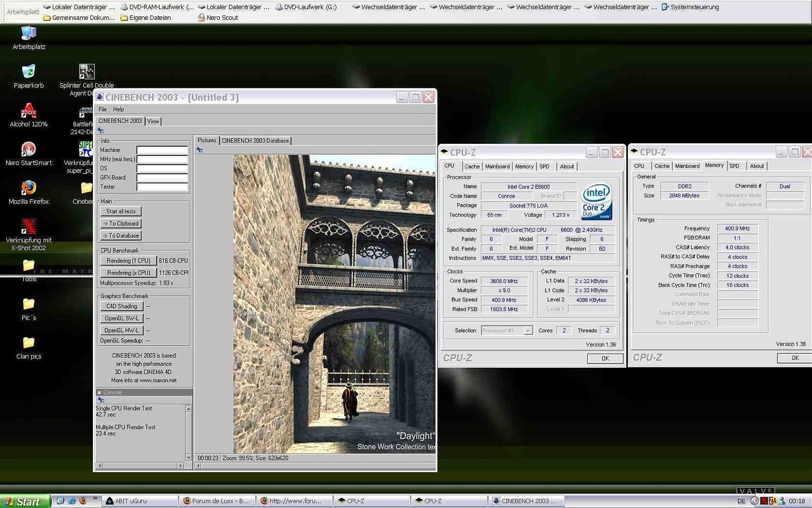Click the pin icon under the Pictures tab
This screenshot has height=508, width=812.
coord(200,150)
